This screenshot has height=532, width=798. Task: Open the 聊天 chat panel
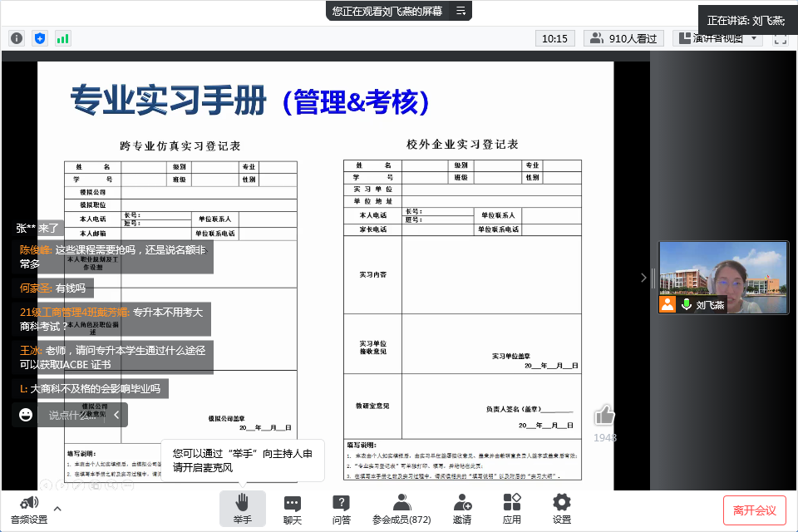coord(292,508)
